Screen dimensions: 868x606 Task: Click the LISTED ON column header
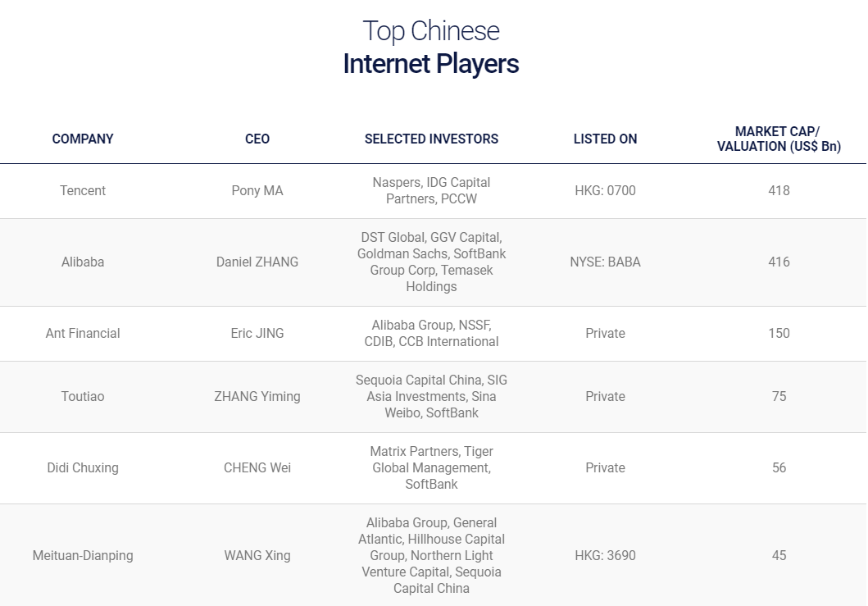[x=605, y=139]
